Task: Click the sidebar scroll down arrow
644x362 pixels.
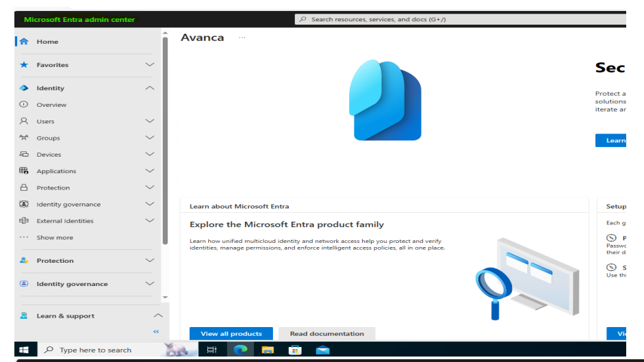Action: 165,297
